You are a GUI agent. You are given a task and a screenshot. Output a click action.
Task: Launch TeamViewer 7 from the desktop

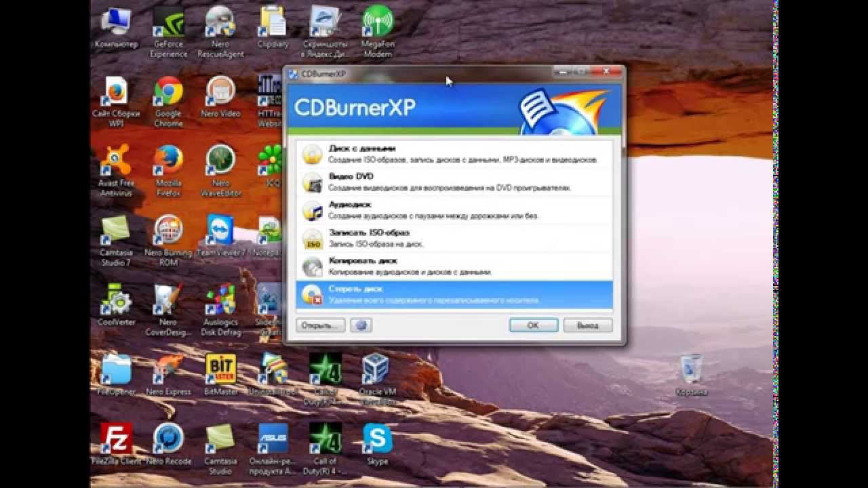tap(220, 236)
